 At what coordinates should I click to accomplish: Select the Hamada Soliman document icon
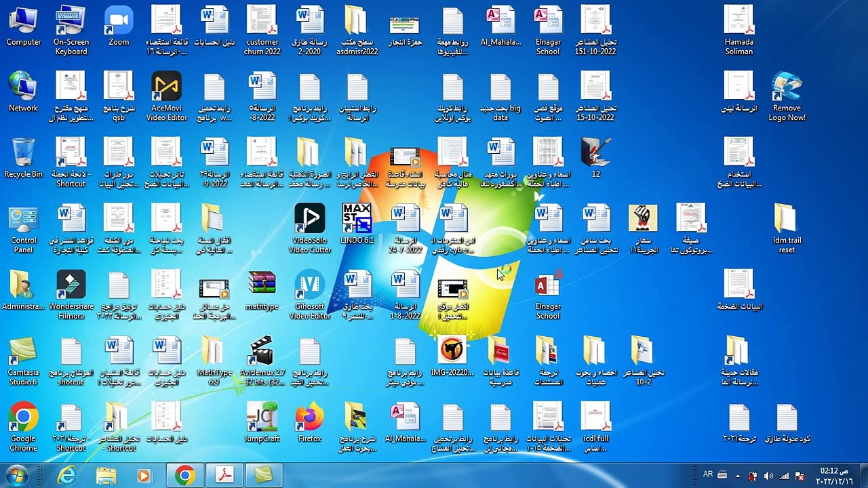[x=739, y=30]
